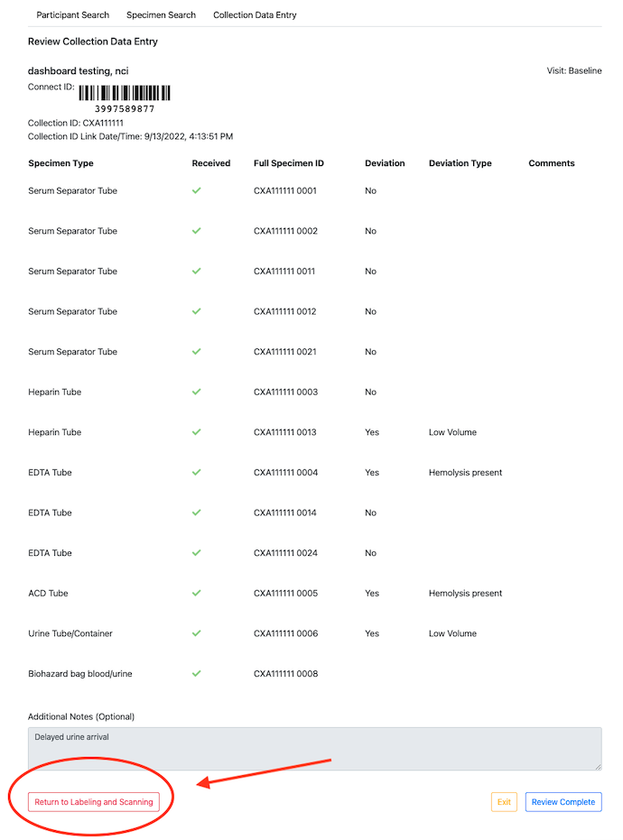
Task: Select the checkmark beside Heparin Tube 0013
Action: [196, 432]
